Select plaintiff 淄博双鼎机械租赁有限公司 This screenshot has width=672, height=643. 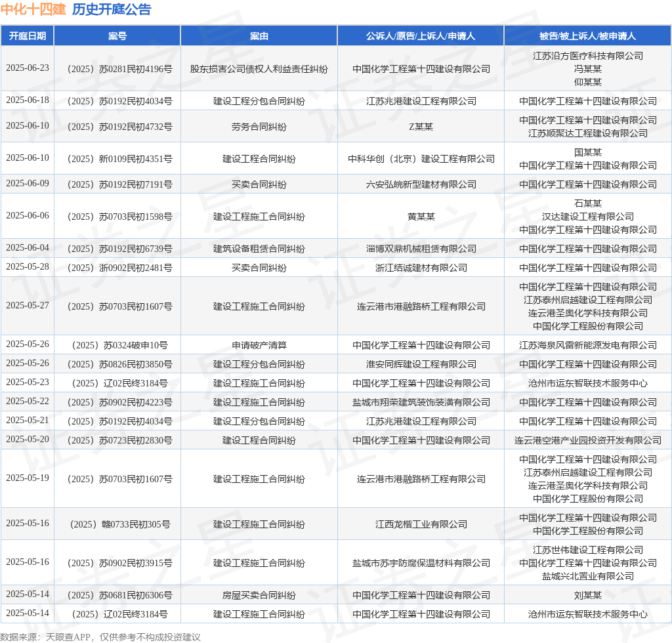click(421, 249)
